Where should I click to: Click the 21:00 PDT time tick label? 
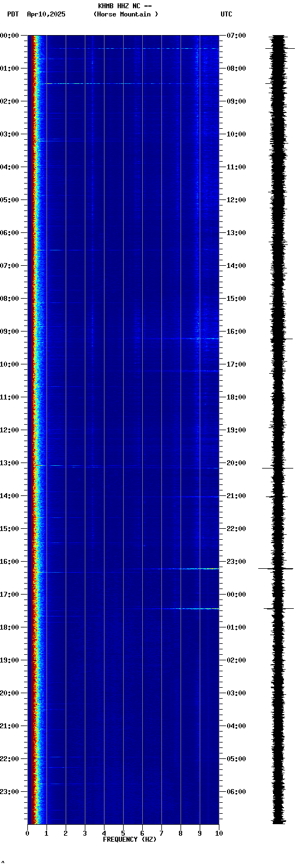pos(9,726)
